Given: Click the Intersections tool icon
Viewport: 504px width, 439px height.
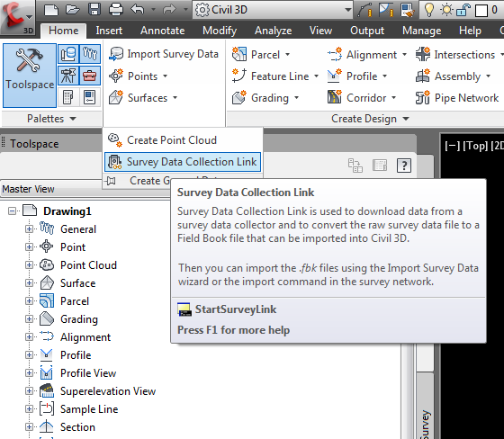Looking at the screenshot, I should pos(423,54).
